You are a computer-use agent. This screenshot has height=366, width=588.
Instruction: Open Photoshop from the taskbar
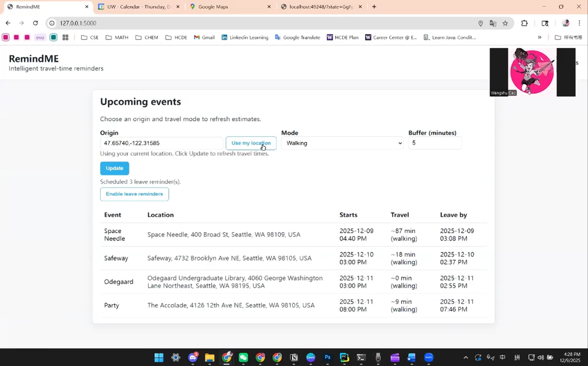tap(328, 357)
